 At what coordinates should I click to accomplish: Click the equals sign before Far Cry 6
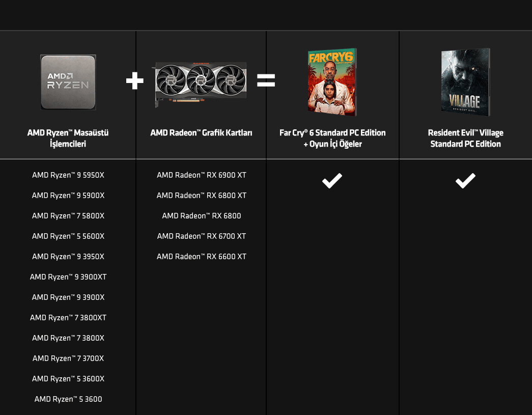[266, 81]
